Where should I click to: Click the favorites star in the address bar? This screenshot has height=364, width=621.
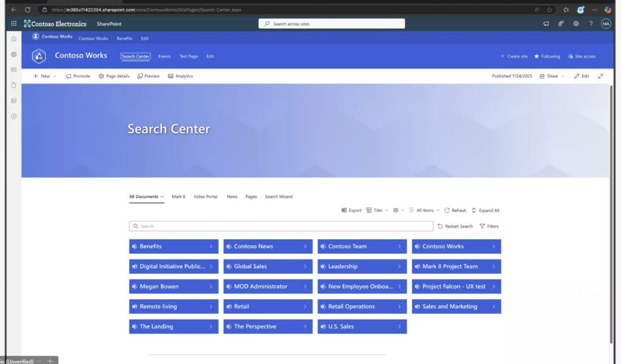[x=549, y=10]
